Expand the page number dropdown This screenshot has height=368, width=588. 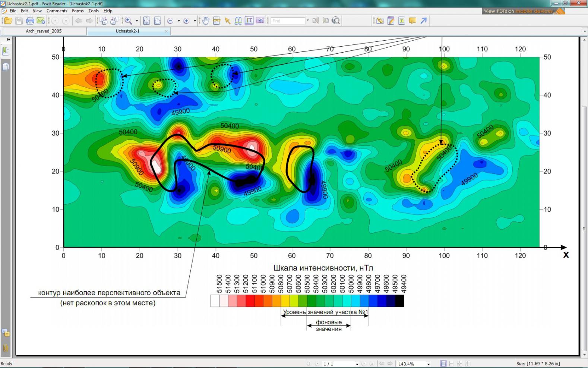(x=357, y=364)
